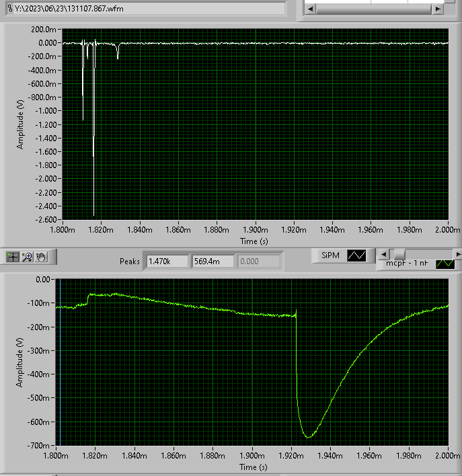Click the top scrollbar left arrow
This screenshot has width=462, height=476.
(310, 9)
